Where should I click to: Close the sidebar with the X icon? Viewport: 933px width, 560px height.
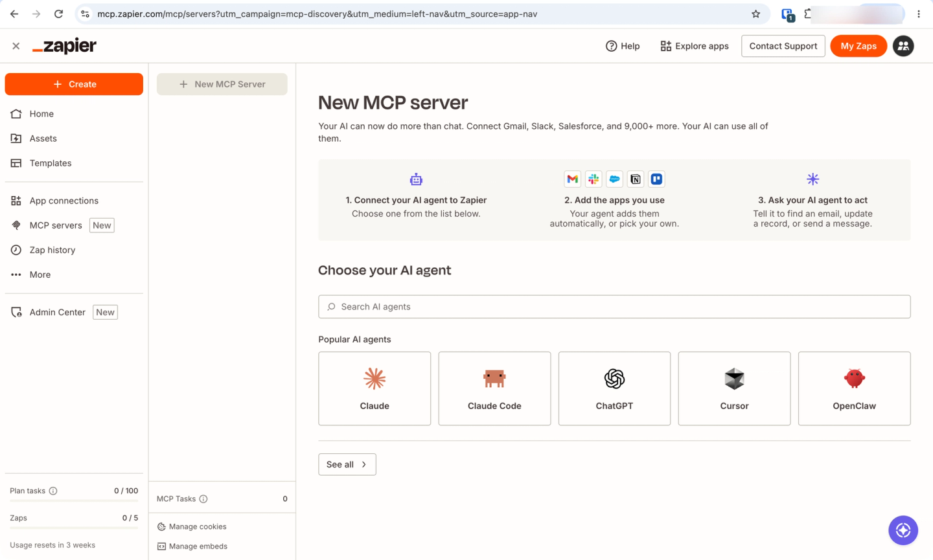pyautogui.click(x=16, y=46)
